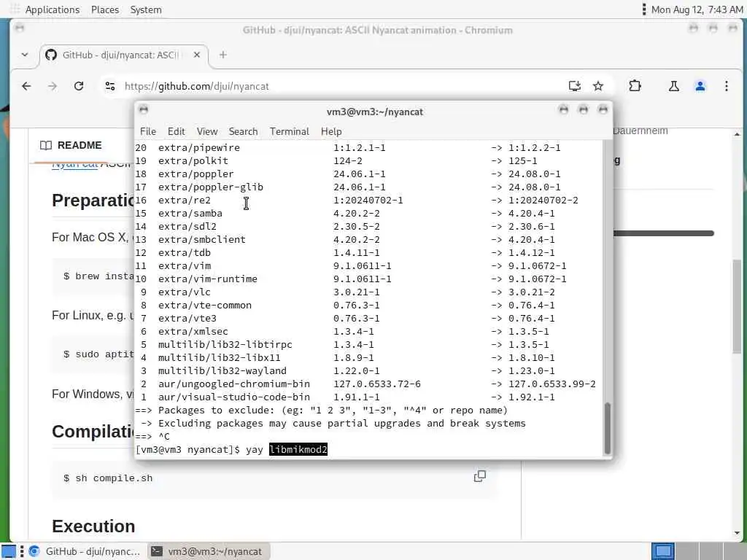Open the System menu in top panel
This screenshot has height=560, width=747.
146,9
